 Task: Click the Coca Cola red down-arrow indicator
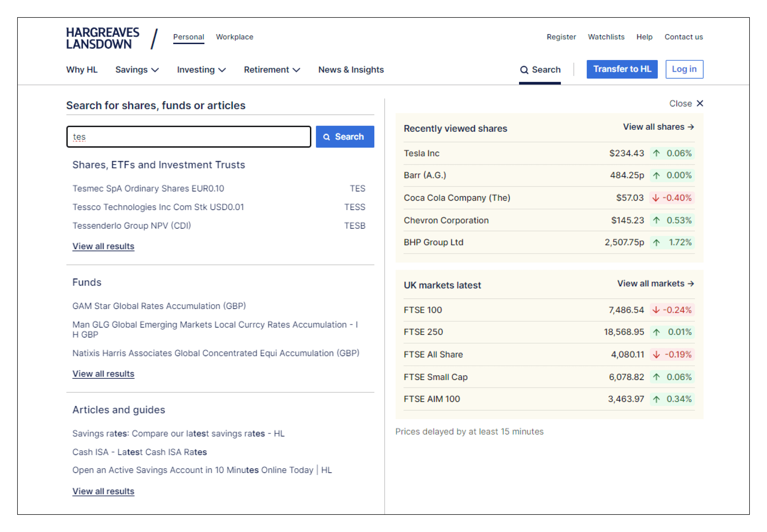[x=656, y=198]
